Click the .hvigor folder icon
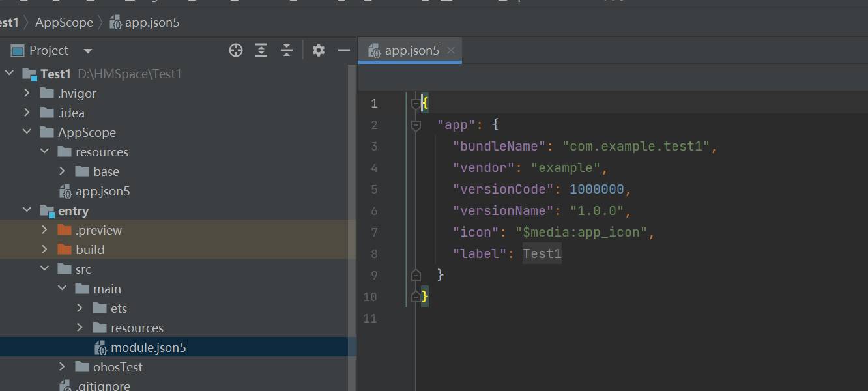Screen dimensions: 868x391 click(47, 93)
